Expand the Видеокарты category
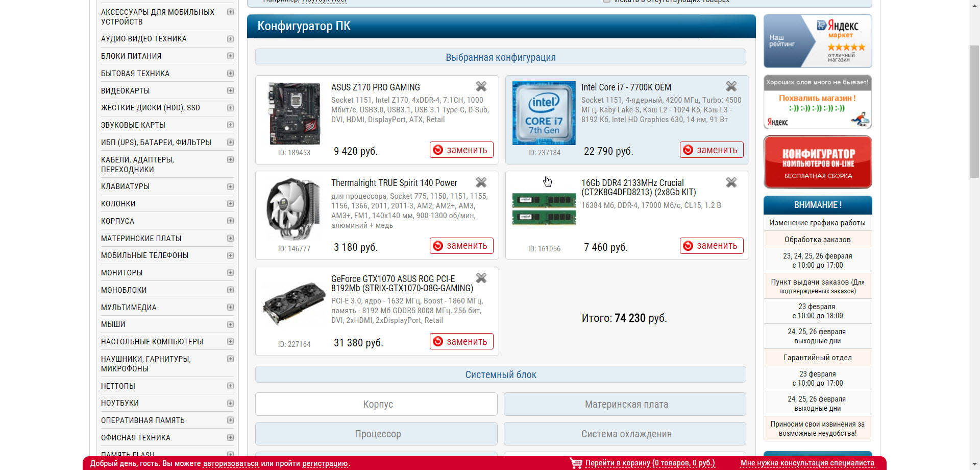 [x=230, y=90]
